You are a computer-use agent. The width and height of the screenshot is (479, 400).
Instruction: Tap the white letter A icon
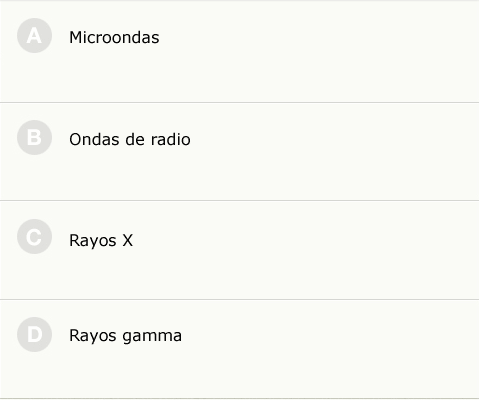[x=34, y=36]
